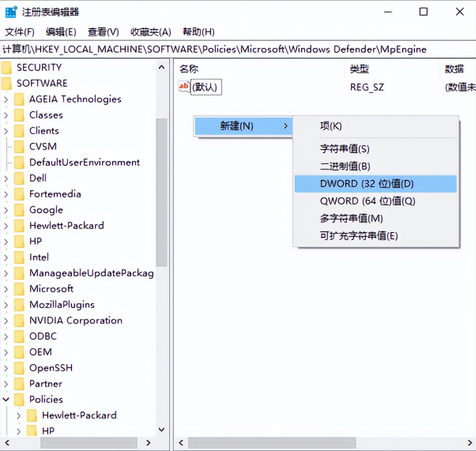Screen dimensions: 476x451
Task: Click the Dell folder icon
Action: point(19,178)
